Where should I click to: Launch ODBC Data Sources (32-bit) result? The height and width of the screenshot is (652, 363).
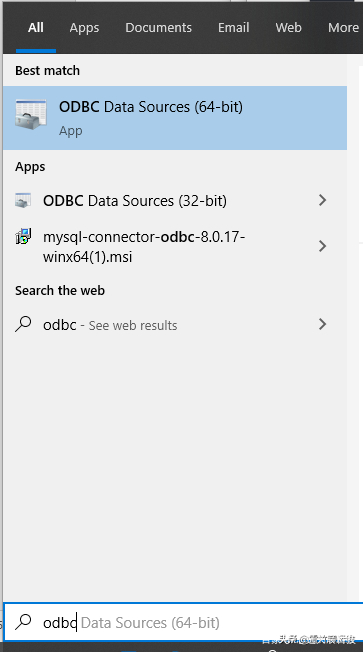(175, 201)
